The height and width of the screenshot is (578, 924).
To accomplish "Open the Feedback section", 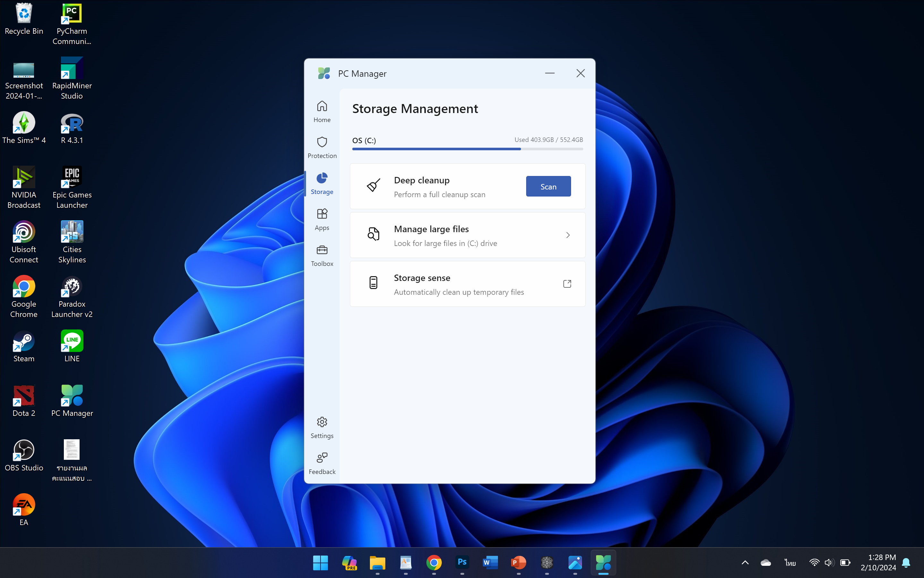I will point(322,463).
